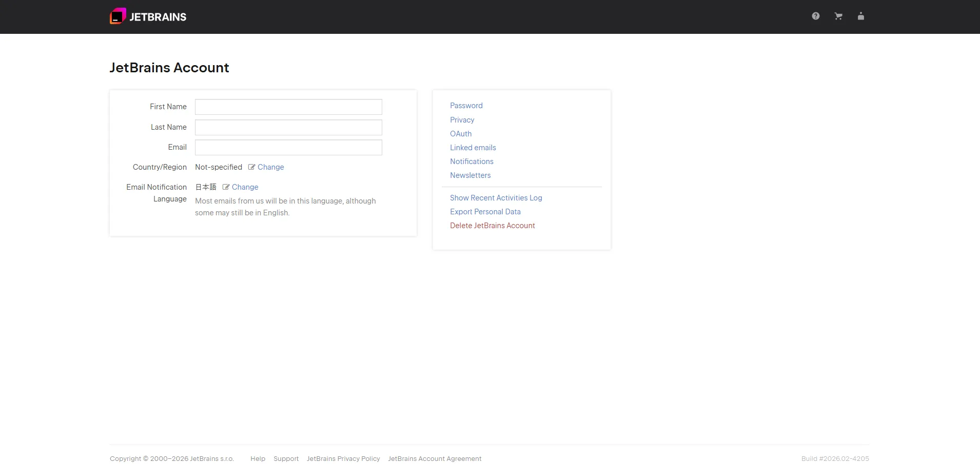The image size is (980, 464).
Task: Click Delete JetBrains Account link
Action: tap(492, 226)
